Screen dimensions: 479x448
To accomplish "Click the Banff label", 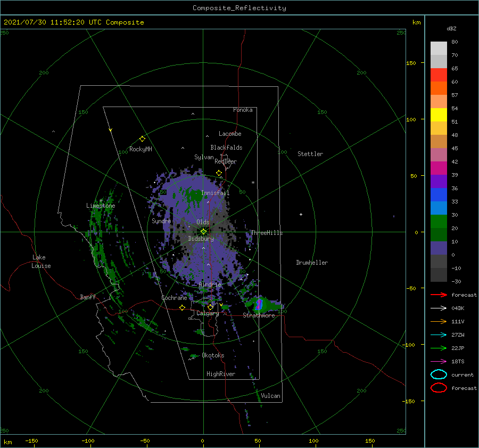I will [x=88, y=297].
